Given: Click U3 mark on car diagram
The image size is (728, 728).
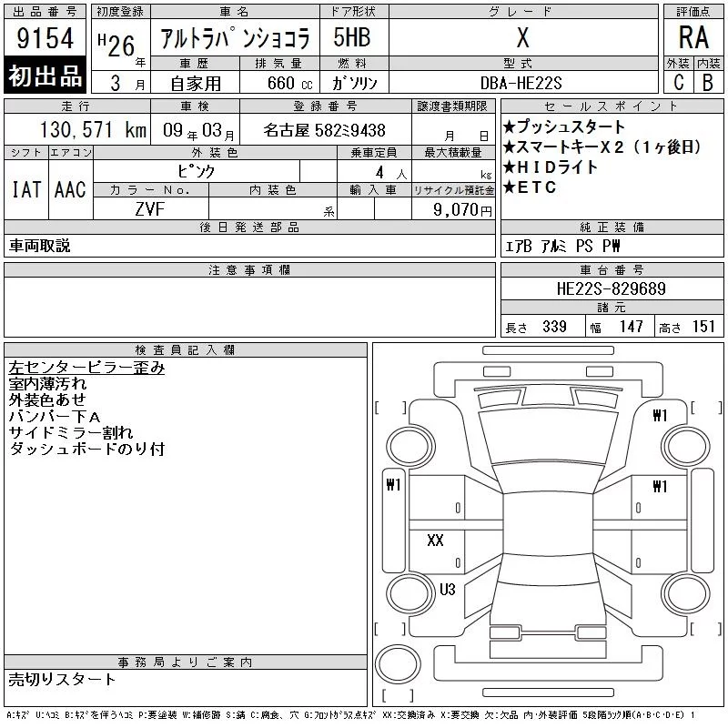Looking at the screenshot, I should (447, 590).
